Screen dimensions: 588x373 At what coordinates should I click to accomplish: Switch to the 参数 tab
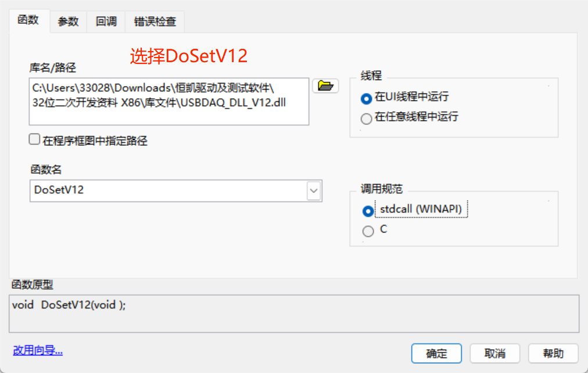[x=68, y=21]
